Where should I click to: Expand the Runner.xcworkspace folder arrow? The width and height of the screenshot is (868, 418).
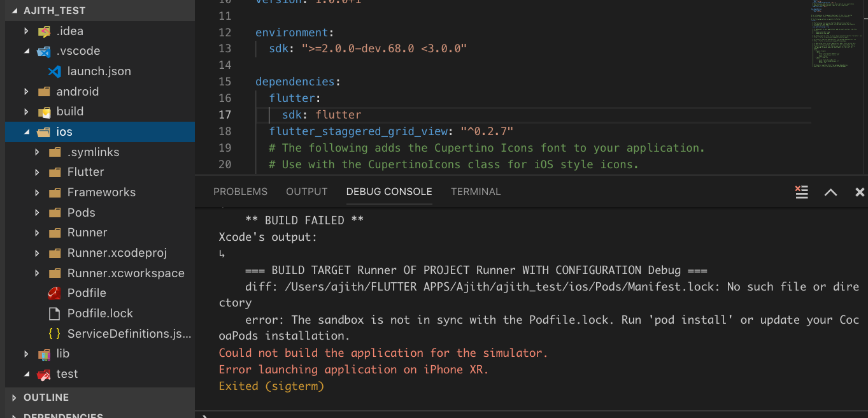coord(38,273)
